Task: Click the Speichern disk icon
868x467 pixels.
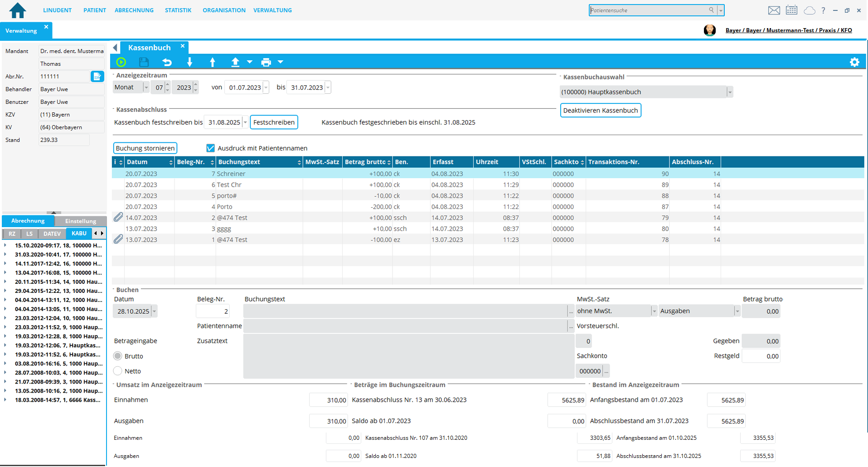Action: pos(144,62)
